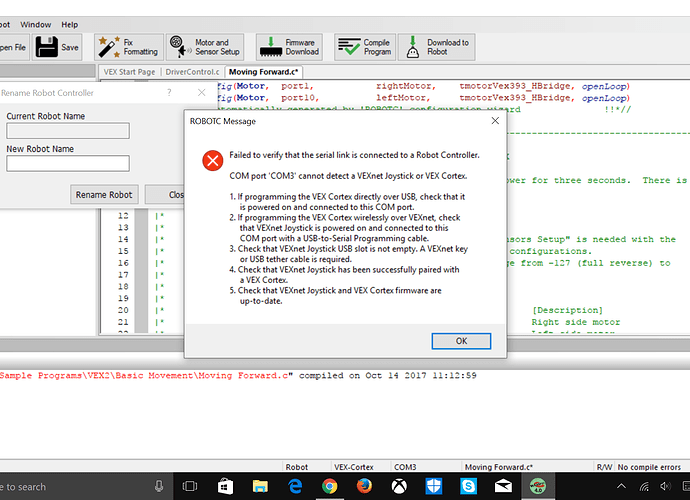Image resolution: width=690 pixels, height=500 pixels.
Task: Open the volume speaker tray icon
Action: click(x=665, y=486)
